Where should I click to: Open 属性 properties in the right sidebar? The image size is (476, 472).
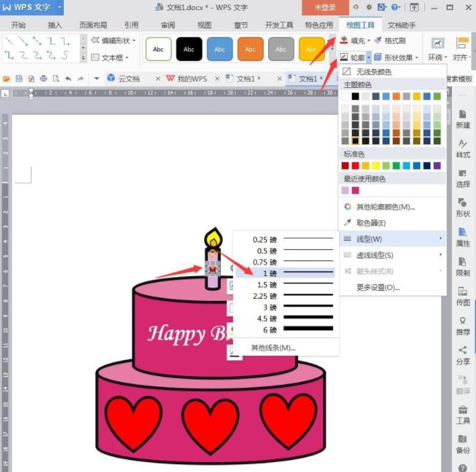pos(463,237)
